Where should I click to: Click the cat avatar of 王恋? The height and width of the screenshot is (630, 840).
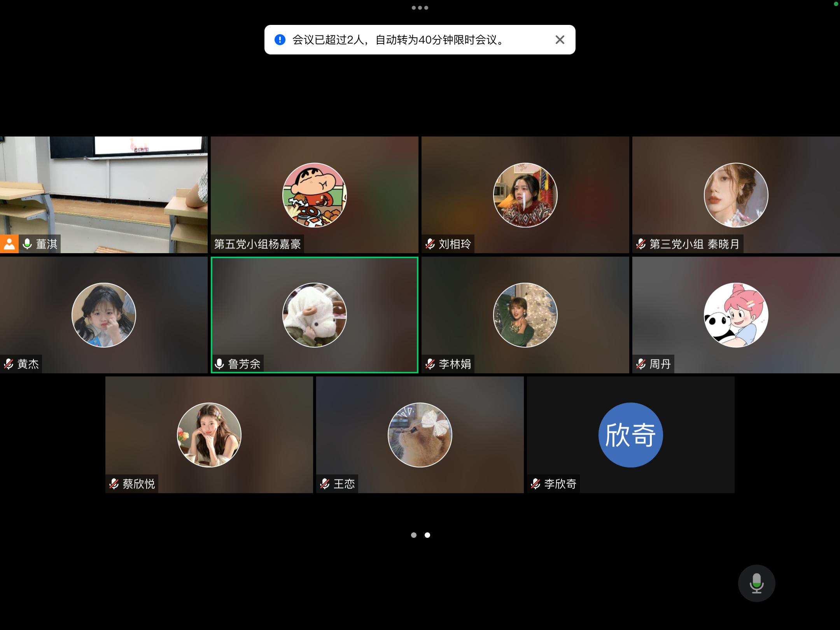coord(420,435)
